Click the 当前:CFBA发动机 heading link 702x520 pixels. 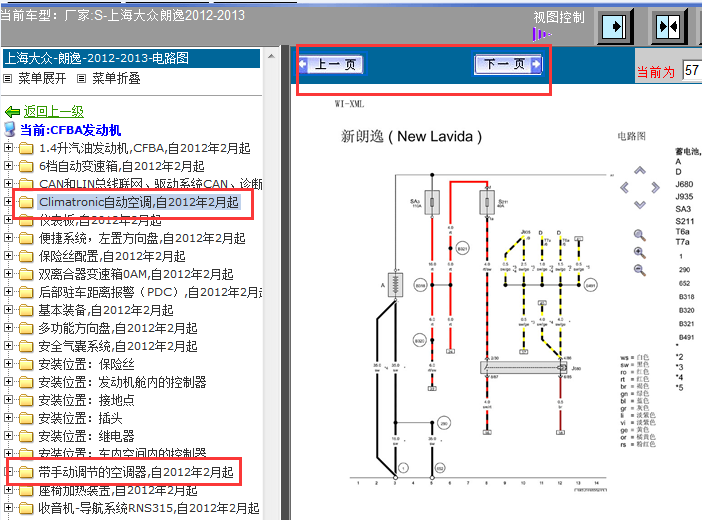[71, 130]
